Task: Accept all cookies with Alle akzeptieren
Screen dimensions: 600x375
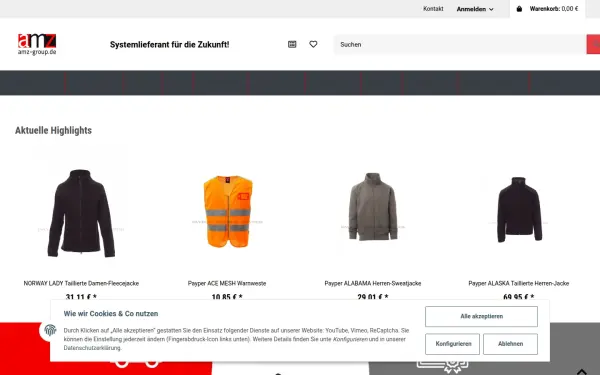Action: point(481,316)
